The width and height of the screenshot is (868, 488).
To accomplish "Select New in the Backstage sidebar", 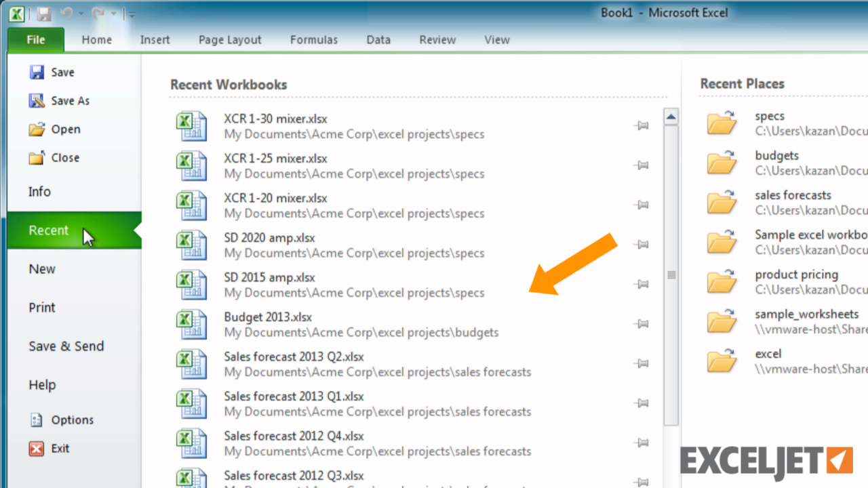I will click(x=42, y=269).
